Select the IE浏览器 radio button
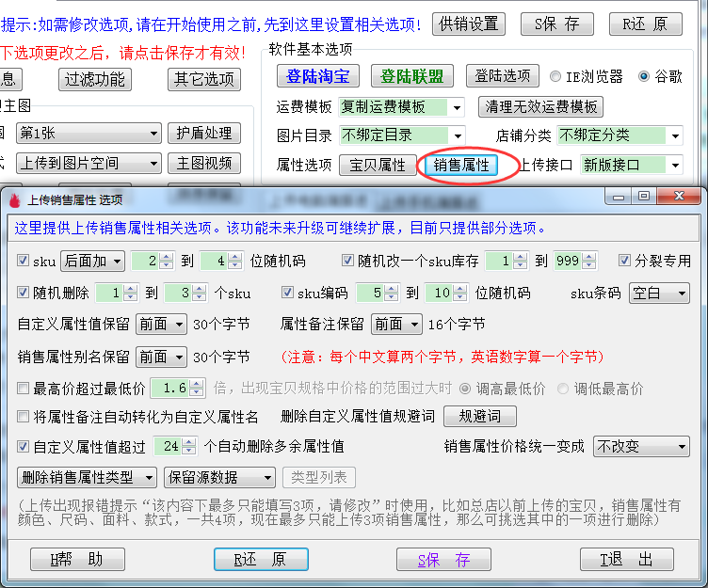Screen dimensions: 708x588 pyautogui.click(x=556, y=76)
